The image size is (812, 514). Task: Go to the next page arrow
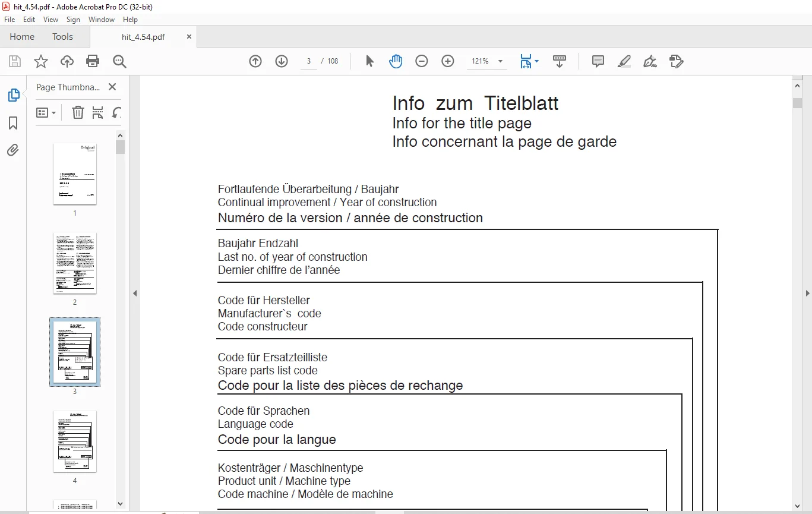[x=282, y=61]
